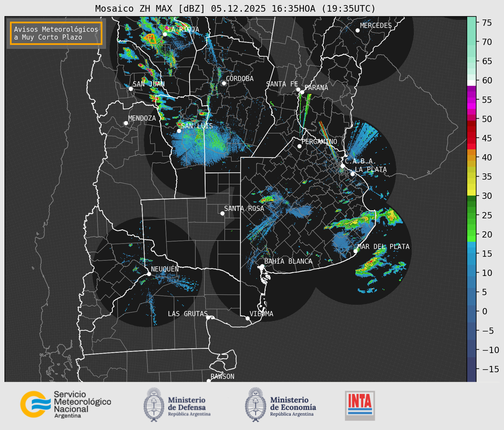Click the Avisos Meteorológicos a Muy Corto Plazo box
Image resolution: width=504 pixels, height=430 pixels.
pyautogui.click(x=56, y=33)
